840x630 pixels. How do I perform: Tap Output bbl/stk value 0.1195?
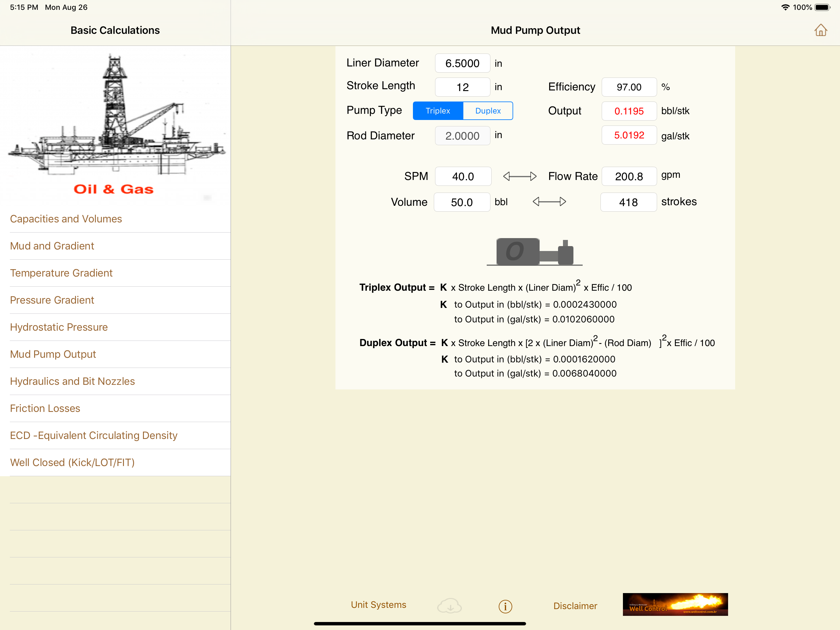(x=629, y=111)
